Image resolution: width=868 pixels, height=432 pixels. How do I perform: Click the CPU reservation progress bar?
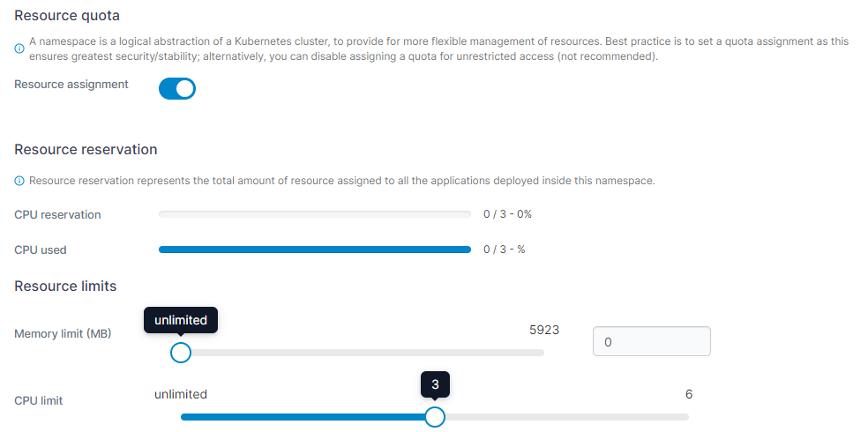click(314, 214)
